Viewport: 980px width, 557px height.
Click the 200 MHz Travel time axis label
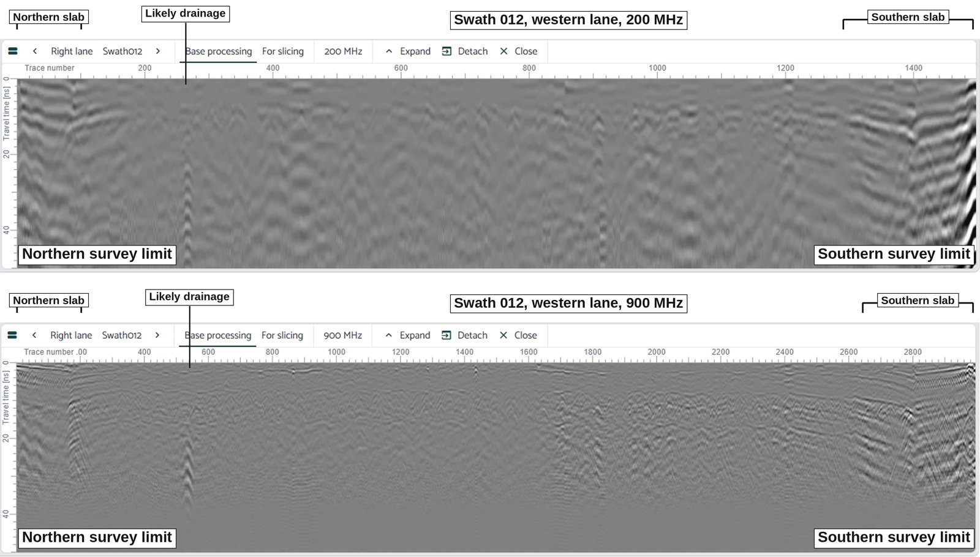pos(6,113)
